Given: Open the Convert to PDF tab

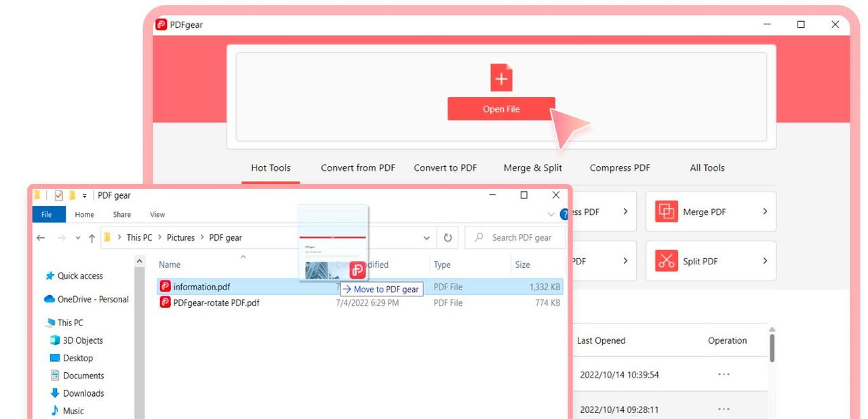Looking at the screenshot, I should point(446,168).
